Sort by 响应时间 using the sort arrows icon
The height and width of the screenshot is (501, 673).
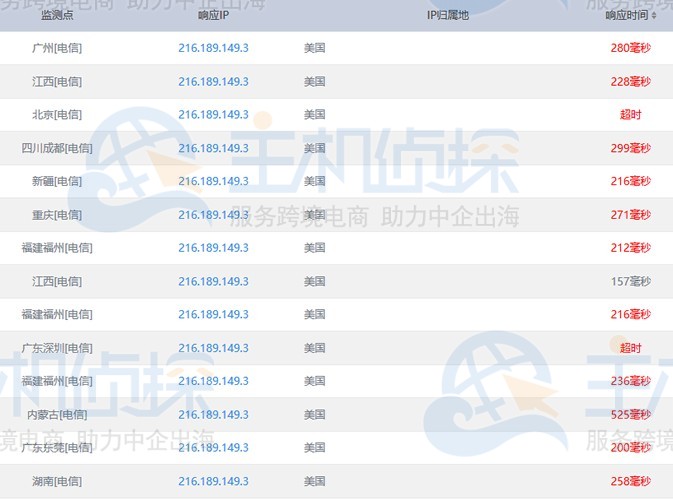(654, 15)
